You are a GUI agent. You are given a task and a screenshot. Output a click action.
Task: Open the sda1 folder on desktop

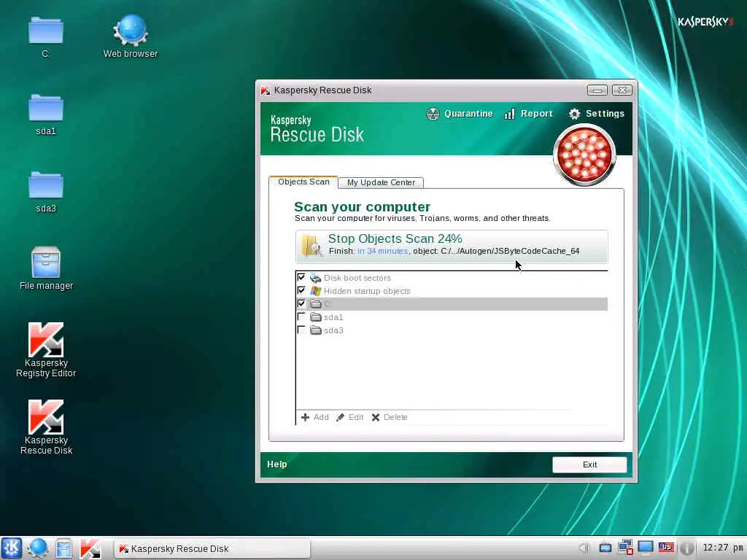point(46,114)
